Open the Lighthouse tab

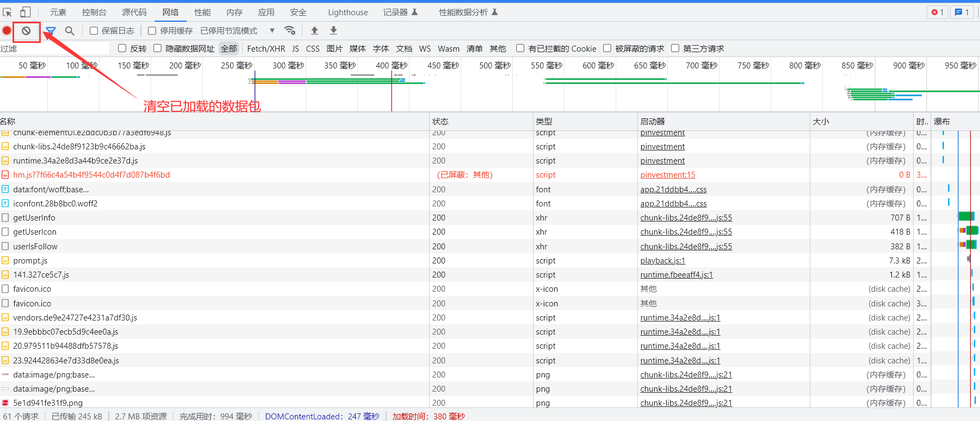348,12
